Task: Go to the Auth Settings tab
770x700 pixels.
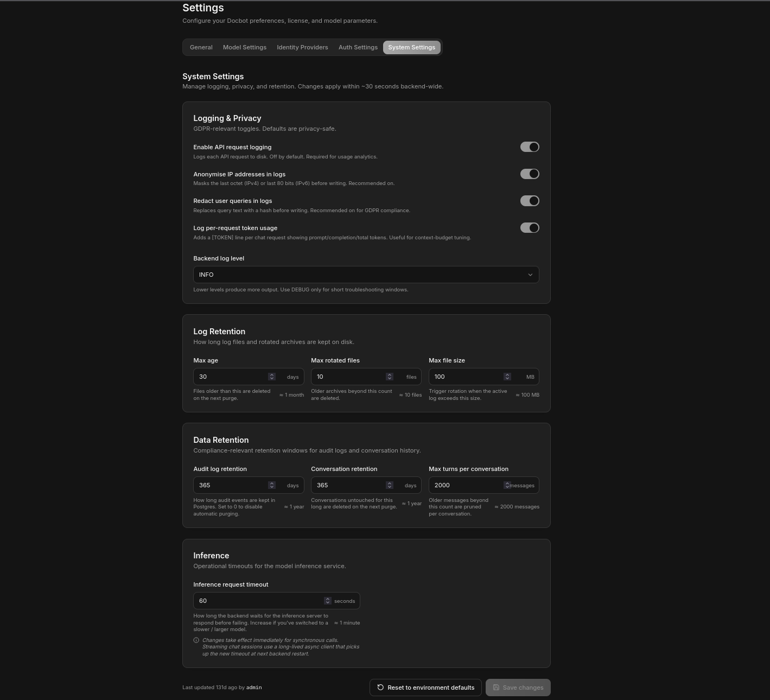Action: (358, 47)
